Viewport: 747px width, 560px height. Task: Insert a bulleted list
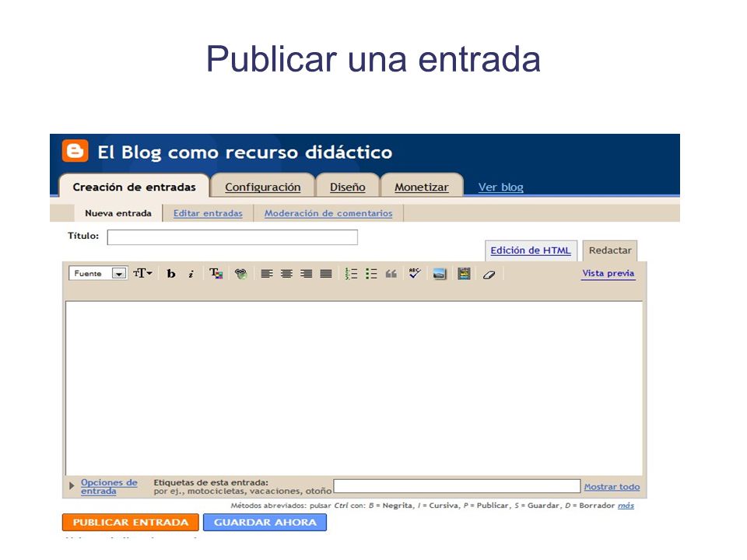tap(371, 274)
